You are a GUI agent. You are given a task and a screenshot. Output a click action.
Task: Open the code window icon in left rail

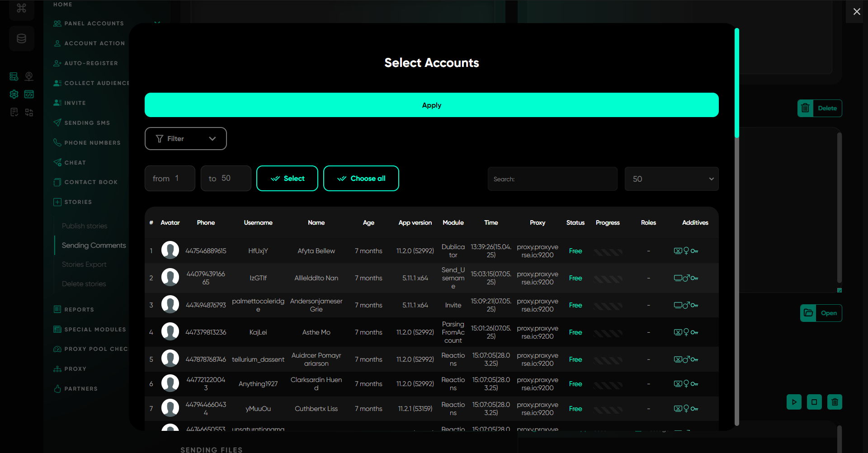pos(29,94)
